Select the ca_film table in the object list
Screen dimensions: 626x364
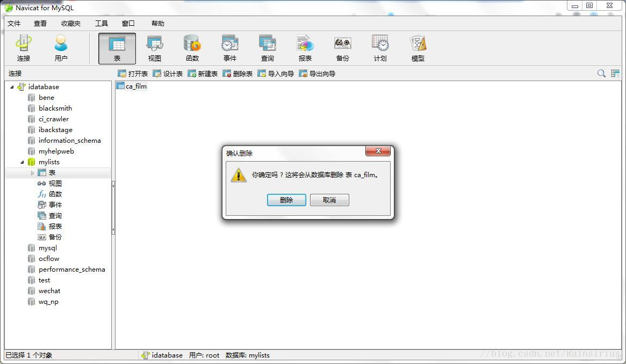point(132,86)
